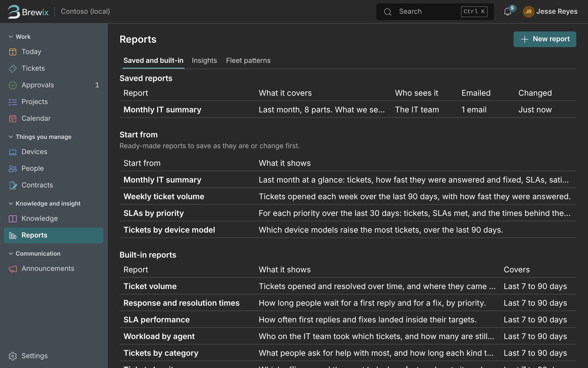Click the JR user avatar
This screenshot has height=368, width=588.
click(528, 12)
